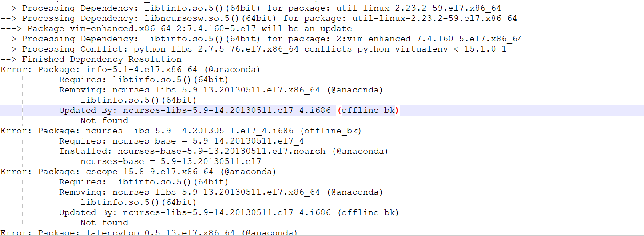The height and width of the screenshot is (236, 644).
Task: Click the 'Removing: ncurses-libs' line under cscope
Action: click(221, 192)
